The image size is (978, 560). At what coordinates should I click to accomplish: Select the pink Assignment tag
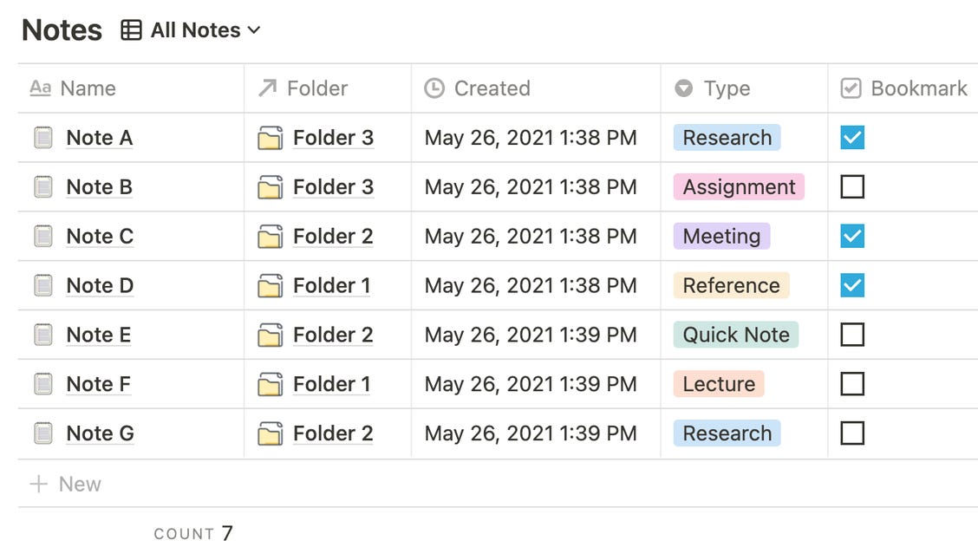pos(739,187)
